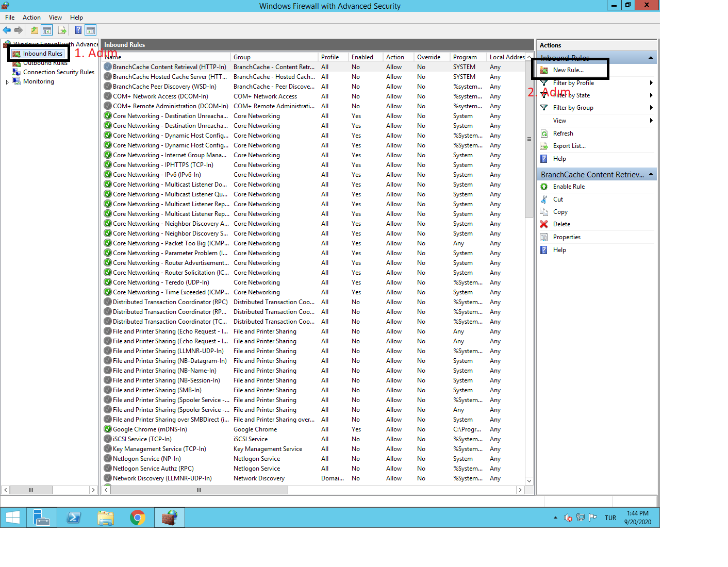Click the green Enable Rule icon
The image size is (728, 567).
[x=544, y=187]
